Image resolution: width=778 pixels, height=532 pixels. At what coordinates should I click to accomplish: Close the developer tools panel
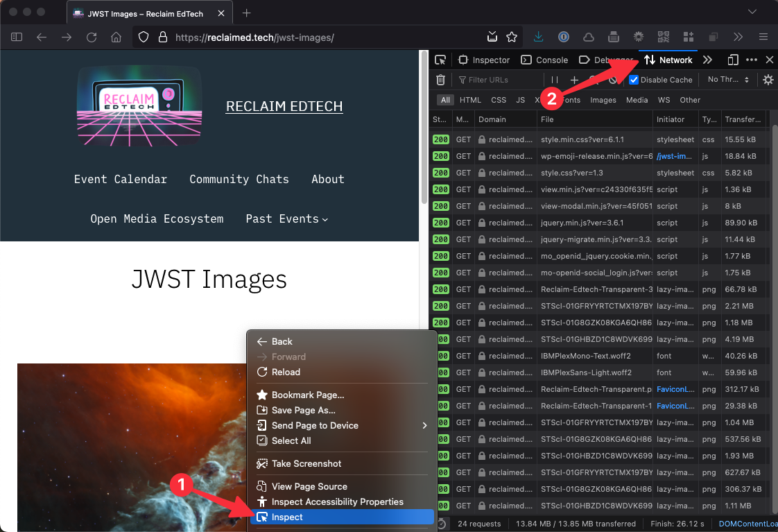pyautogui.click(x=770, y=60)
